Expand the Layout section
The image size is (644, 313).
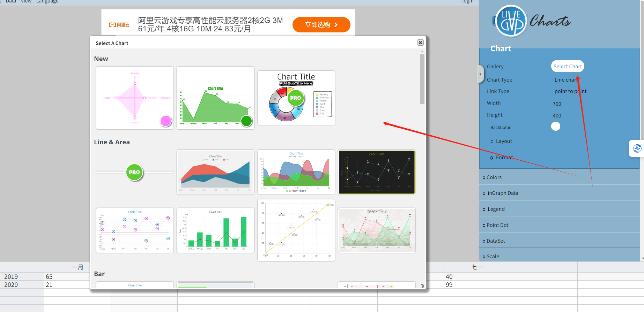point(501,141)
